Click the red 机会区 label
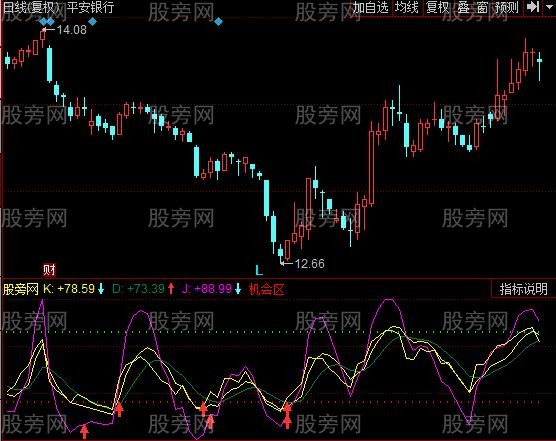The height and width of the screenshot is (441, 556). 267,289
